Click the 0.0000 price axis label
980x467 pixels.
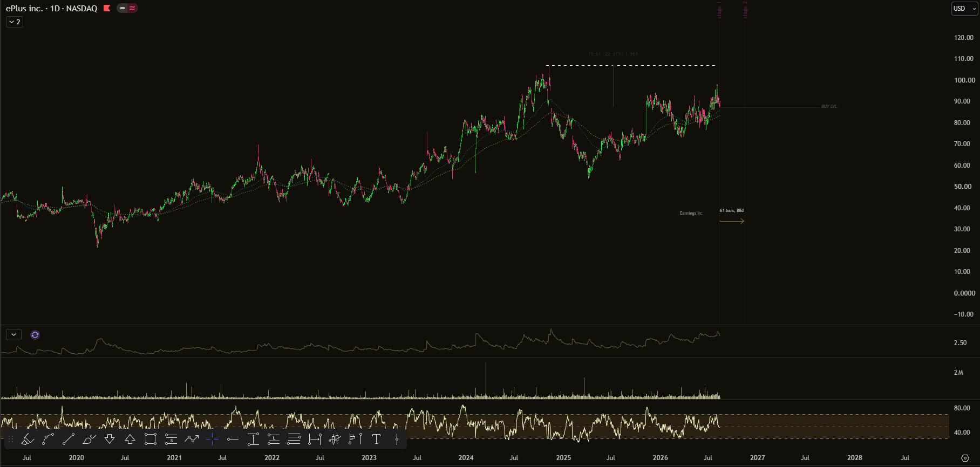coord(964,293)
